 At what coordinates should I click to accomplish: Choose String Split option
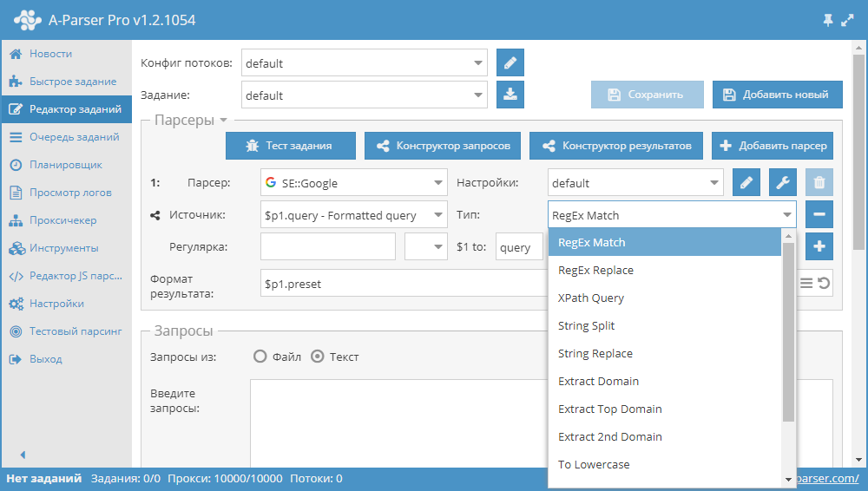point(664,325)
